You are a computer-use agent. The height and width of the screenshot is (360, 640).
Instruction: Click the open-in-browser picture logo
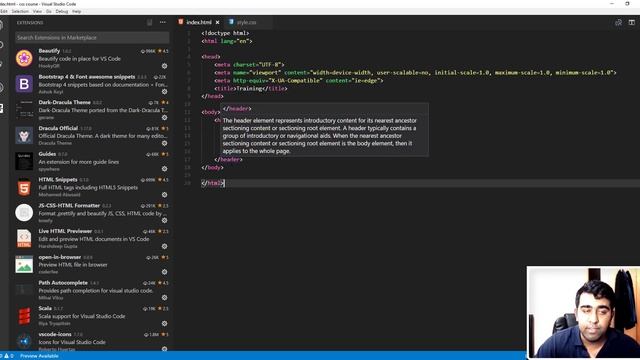click(24, 264)
